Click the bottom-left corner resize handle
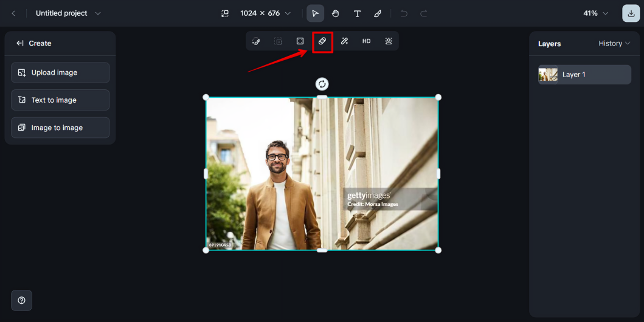 [x=206, y=250]
